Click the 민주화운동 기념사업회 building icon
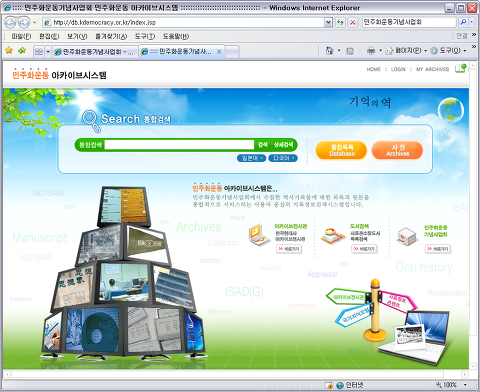Viewport: 480px width, 392px height. (407, 237)
